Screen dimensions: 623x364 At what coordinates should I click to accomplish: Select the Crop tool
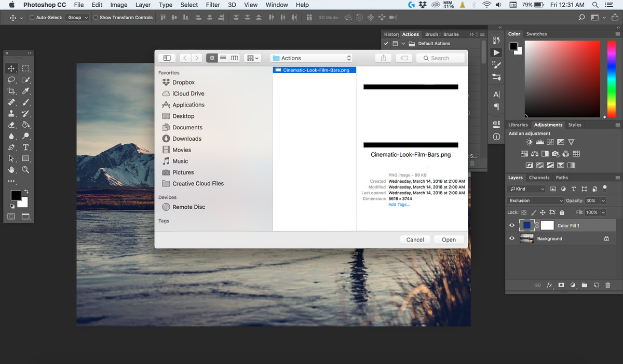tap(12, 91)
